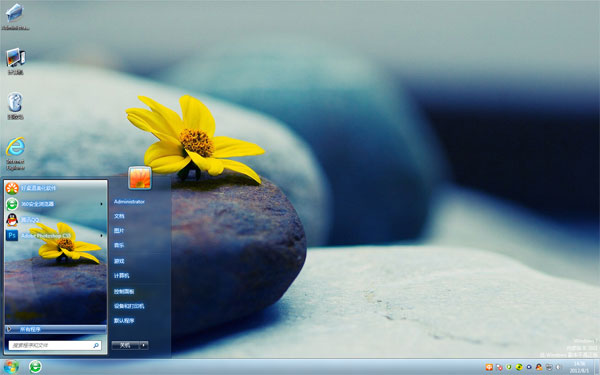Click the Start menu search box
600x375 pixels.
point(55,345)
